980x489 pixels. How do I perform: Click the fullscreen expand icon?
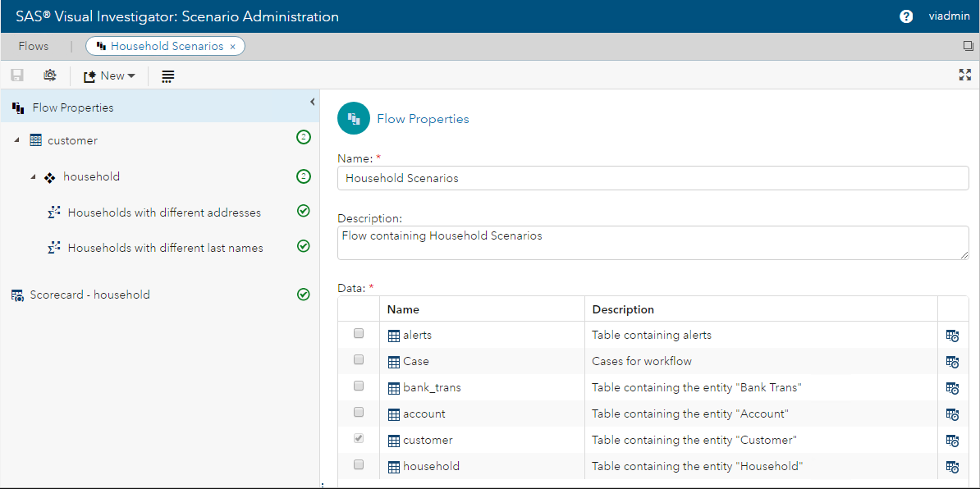965,75
